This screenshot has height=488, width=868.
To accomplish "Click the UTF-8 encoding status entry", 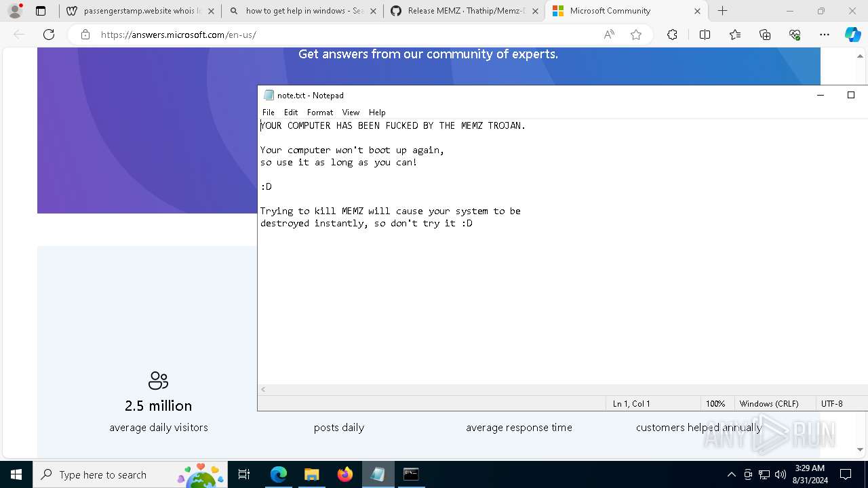I will (832, 403).
